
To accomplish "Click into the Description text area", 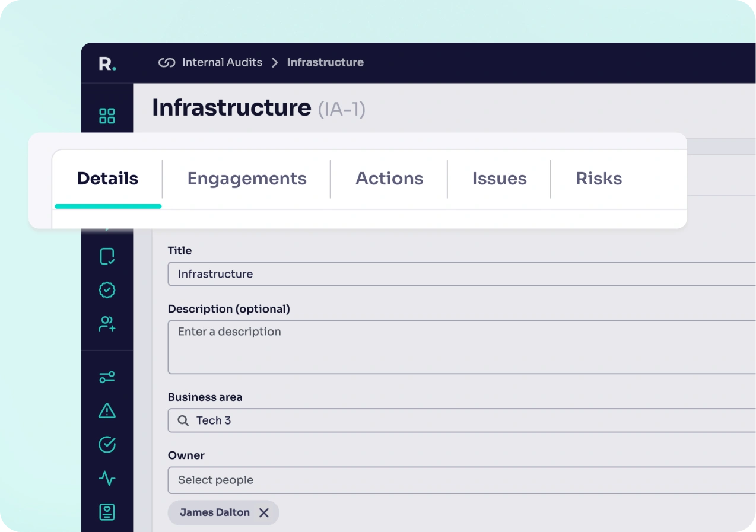I will [460, 347].
